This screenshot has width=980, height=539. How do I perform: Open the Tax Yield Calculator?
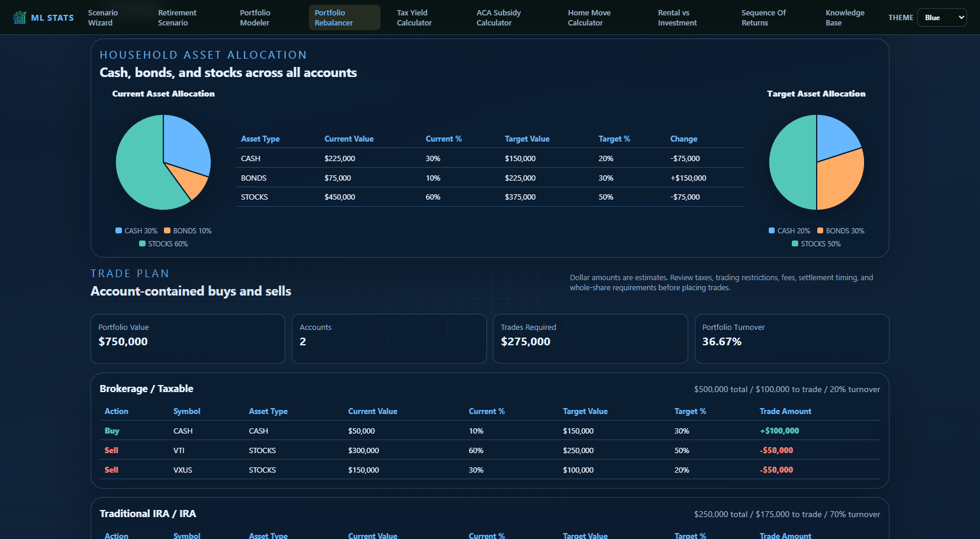click(414, 18)
